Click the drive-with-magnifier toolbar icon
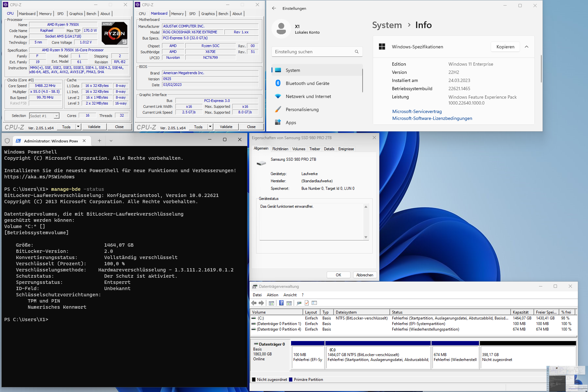 299,303
